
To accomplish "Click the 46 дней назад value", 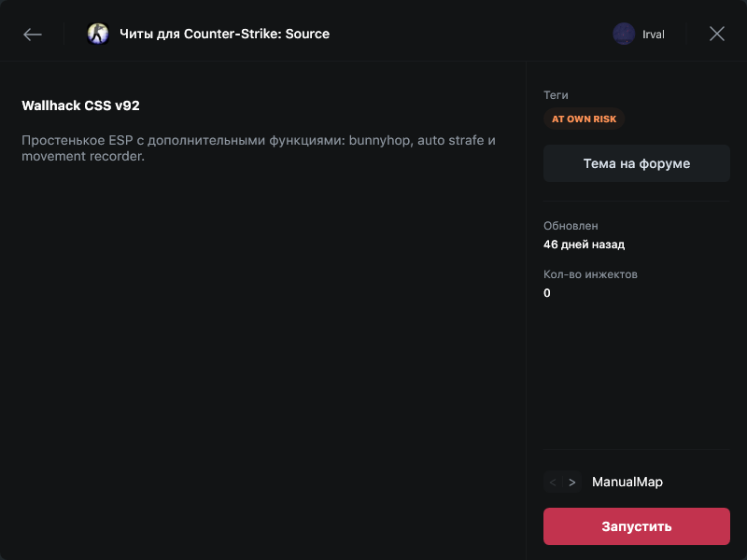I will click(584, 245).
